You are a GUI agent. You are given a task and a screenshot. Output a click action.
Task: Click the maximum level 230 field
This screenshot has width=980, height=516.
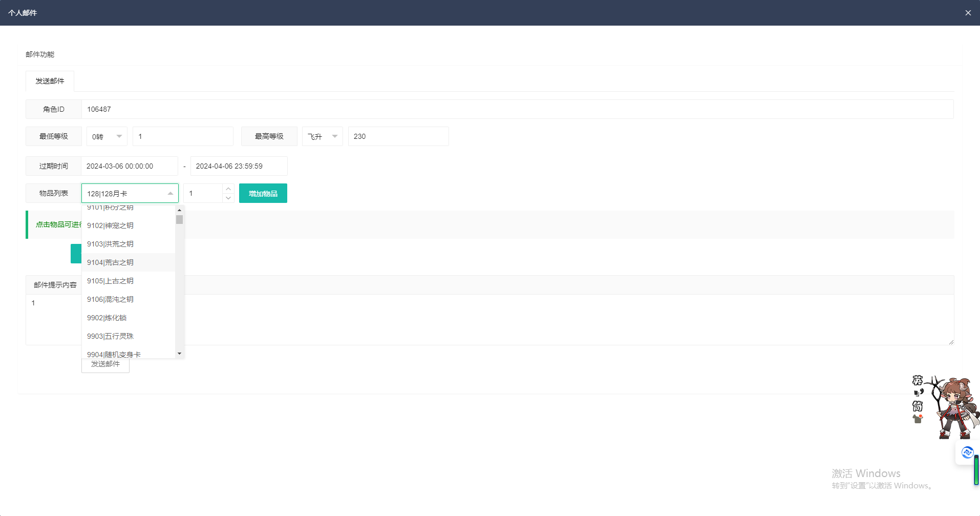(x=398, y=136)
